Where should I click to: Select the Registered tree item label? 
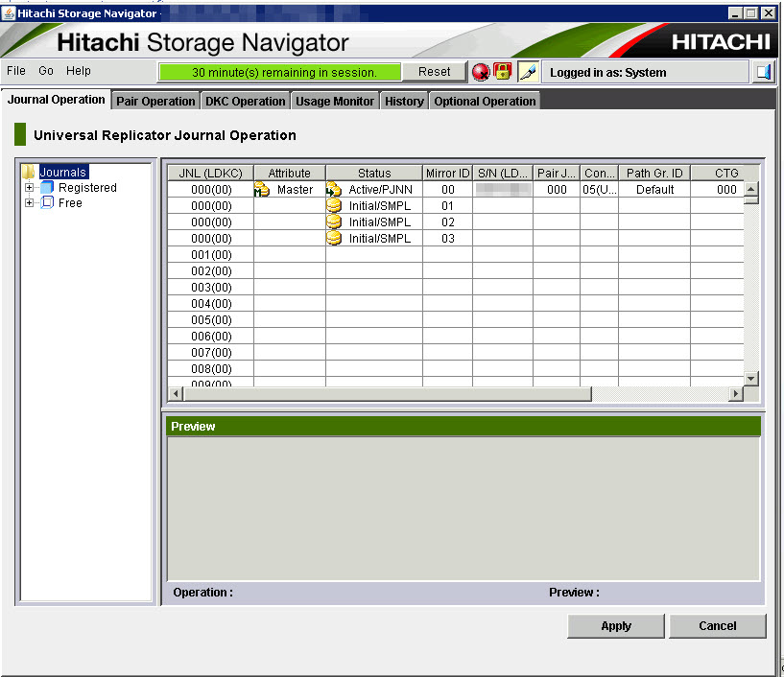tap(87, 187)
